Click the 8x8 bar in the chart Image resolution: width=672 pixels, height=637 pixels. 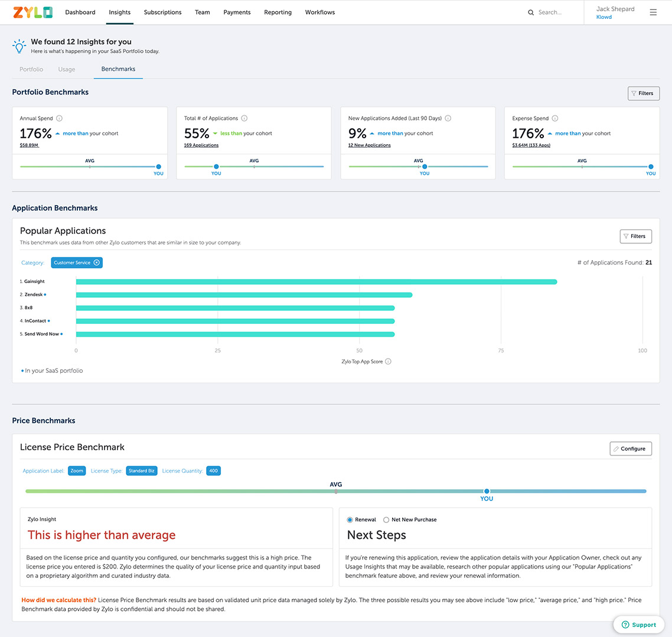[x=235, y=308]
